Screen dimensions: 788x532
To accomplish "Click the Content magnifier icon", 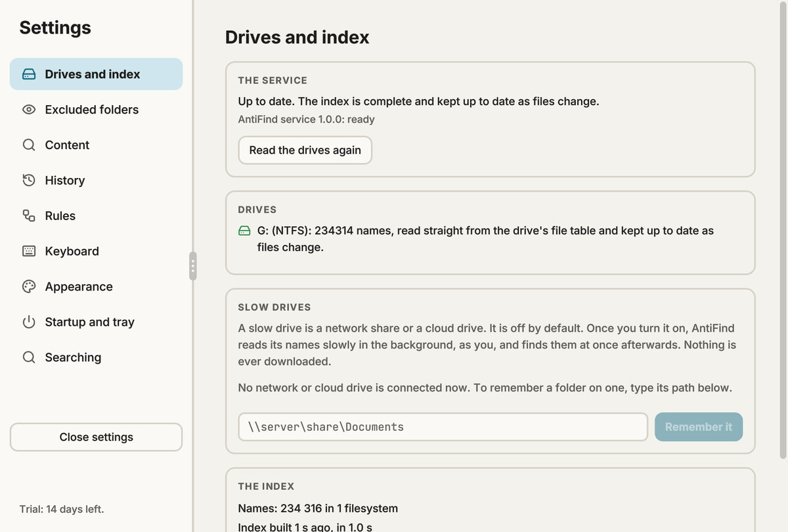I will click(29, 145).
